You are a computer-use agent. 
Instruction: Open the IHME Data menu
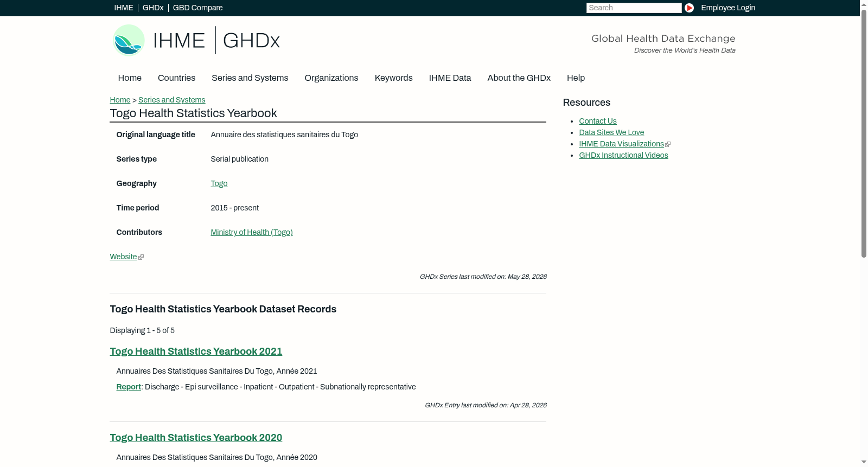tap(450, 78)
